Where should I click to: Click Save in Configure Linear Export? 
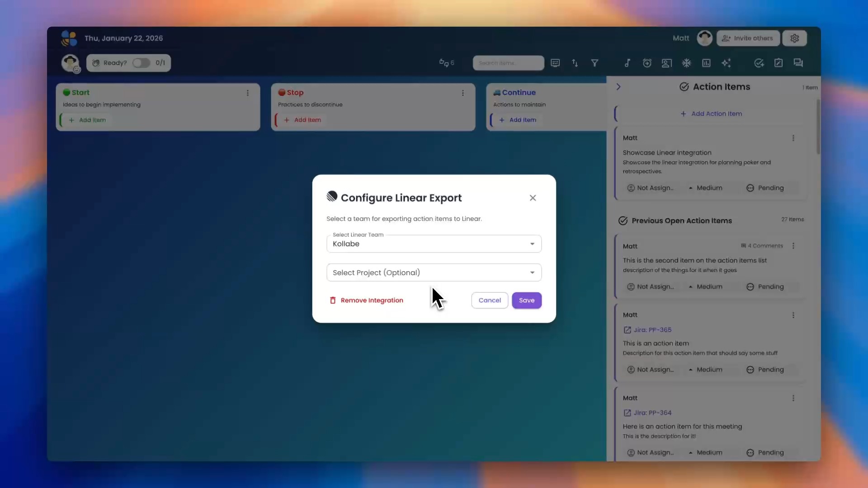coord(527,300)
